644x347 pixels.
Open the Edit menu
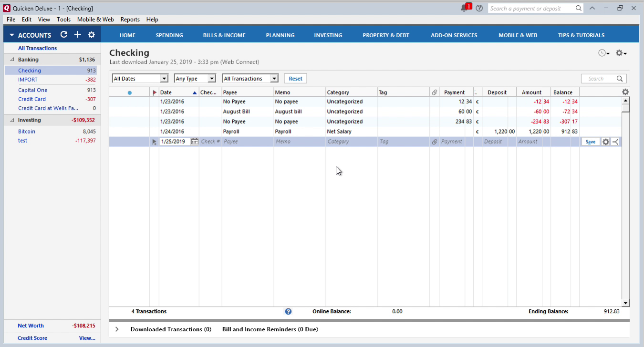coord(27,20)
